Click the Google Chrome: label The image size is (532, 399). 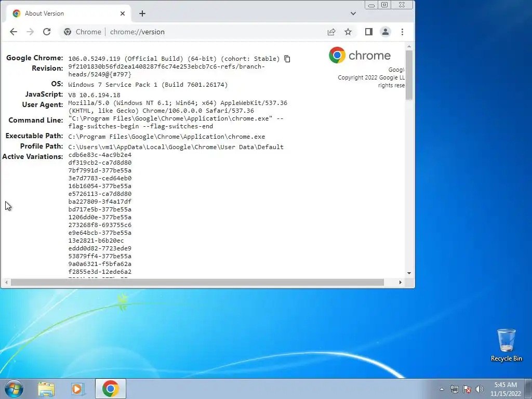tap(35, 58)
